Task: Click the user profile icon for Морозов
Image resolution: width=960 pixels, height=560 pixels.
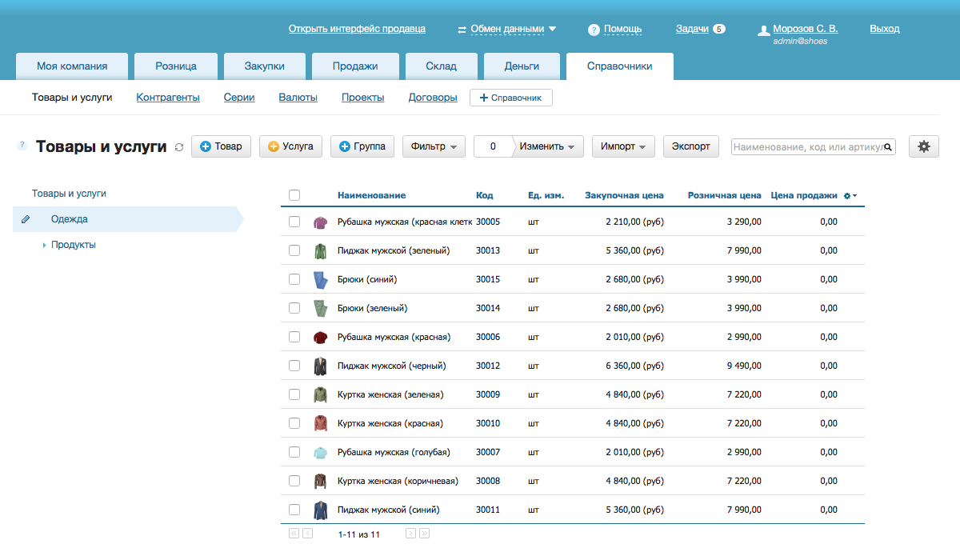Action: (x=763, y=30)
